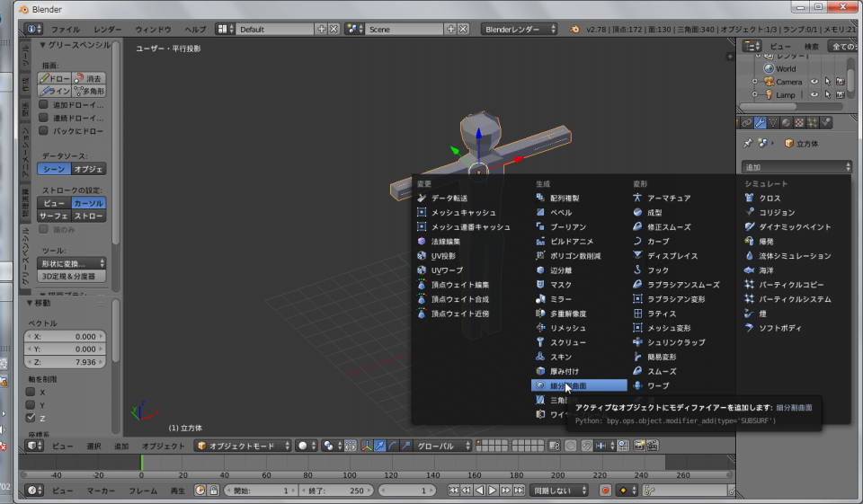This screenshot has height=504, width=863.
Task: Click the Z vector value field
Action: [x=65, y=362]
